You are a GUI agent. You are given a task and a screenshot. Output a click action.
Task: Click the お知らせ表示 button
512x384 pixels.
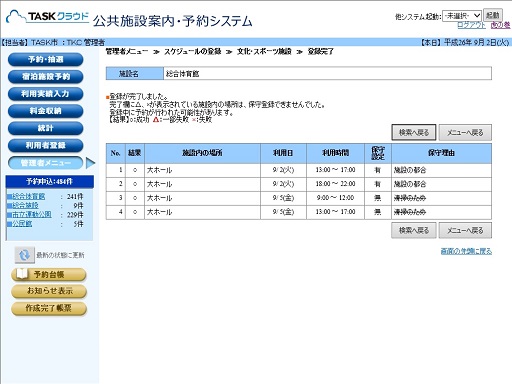pyautogui.click(x=49, y=291)
